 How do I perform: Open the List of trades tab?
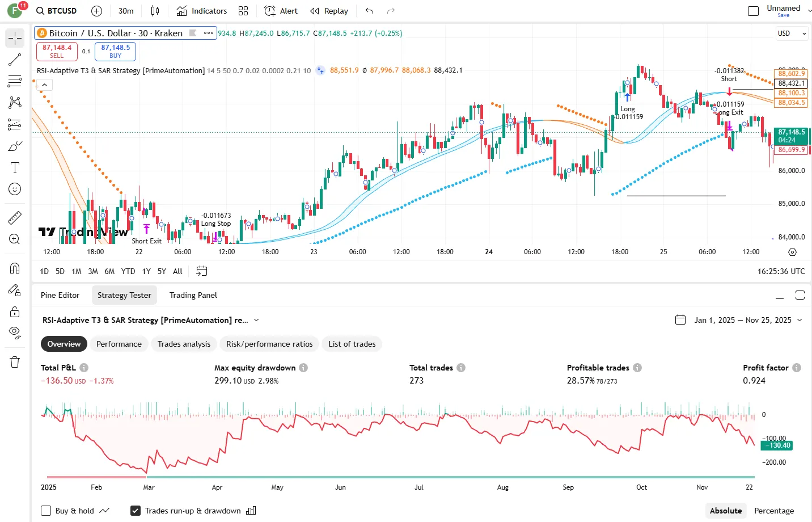click(x=352, y=344)
